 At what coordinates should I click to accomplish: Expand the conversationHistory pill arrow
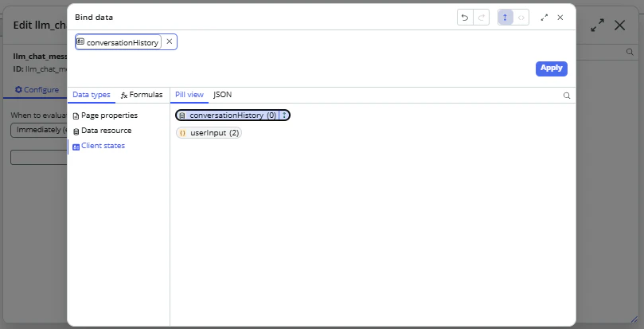tap(284, 116)
